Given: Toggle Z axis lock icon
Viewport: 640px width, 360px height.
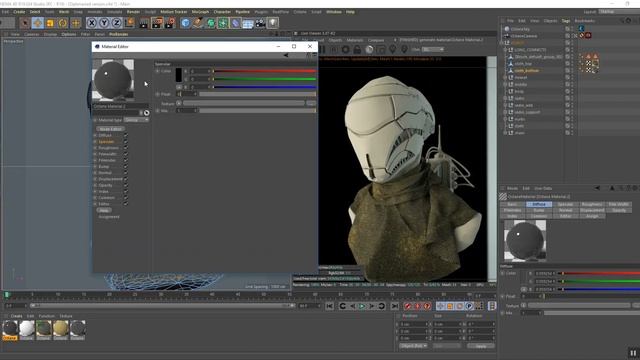Looking at the screenshot, I should point(117,23).
